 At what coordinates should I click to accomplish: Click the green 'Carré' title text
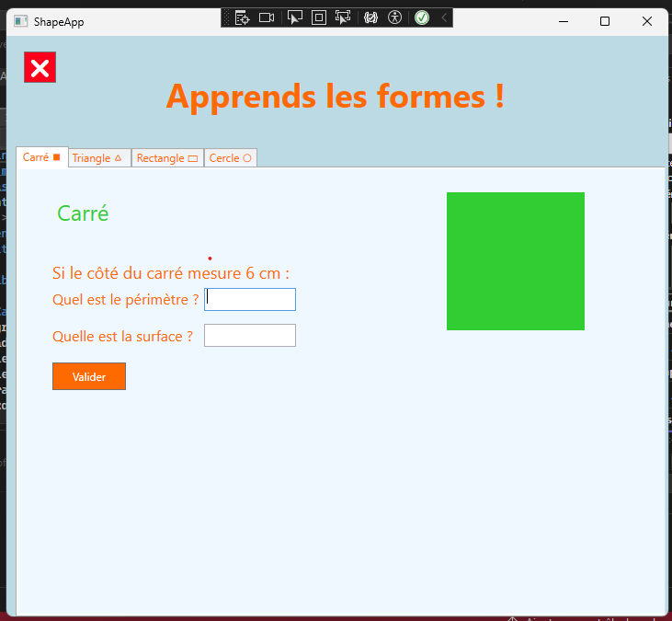point(83,213)
